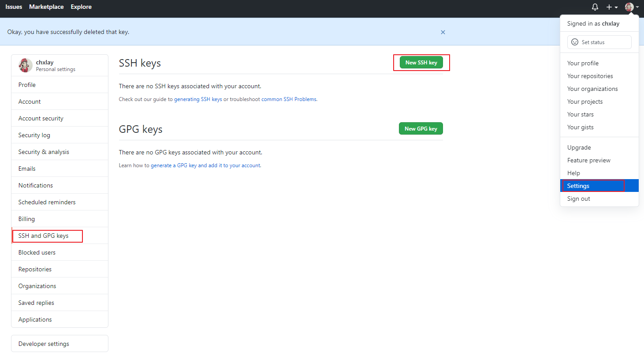Click 'Signed in as chxlay' text

pos(593,23)
